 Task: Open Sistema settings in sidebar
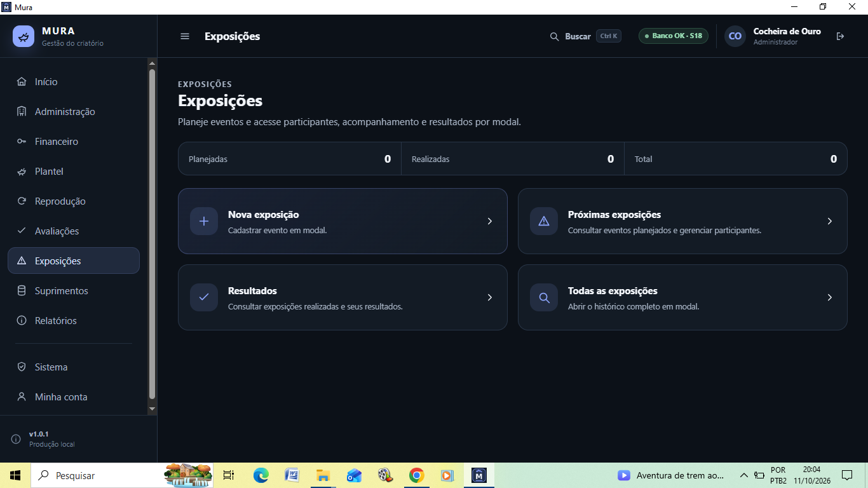point(74,367)
